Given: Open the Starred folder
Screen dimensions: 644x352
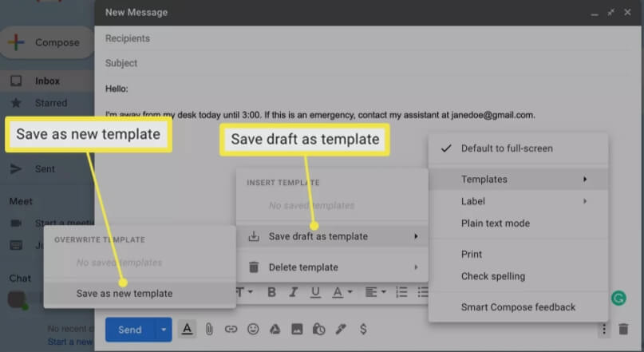Looking at the screenshot, I should [x=47, y=103].
